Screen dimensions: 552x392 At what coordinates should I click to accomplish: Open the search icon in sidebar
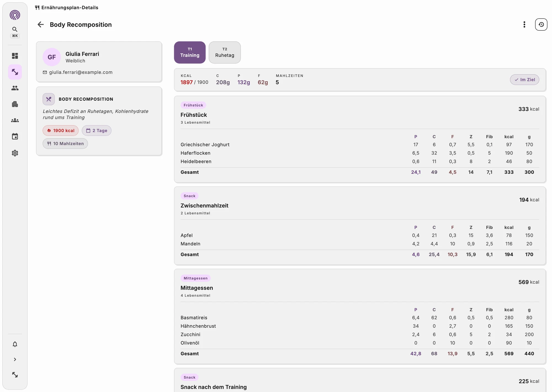15,29
